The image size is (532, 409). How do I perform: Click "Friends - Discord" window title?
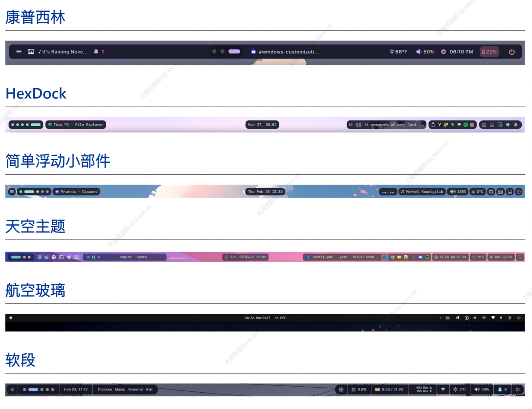[76, 192]
